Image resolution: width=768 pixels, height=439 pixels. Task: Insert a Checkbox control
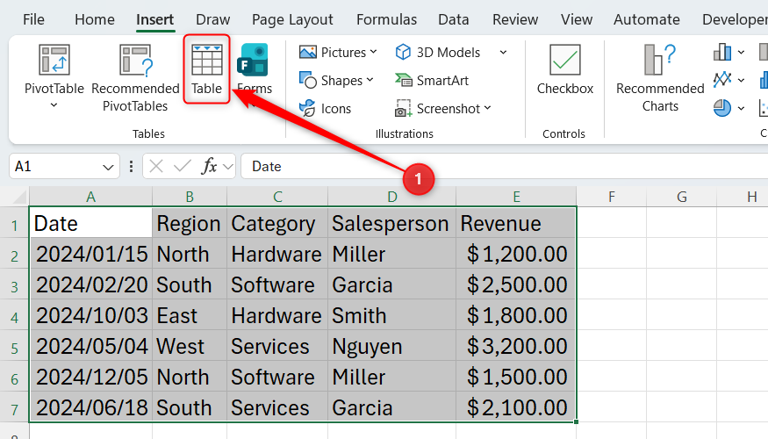[x=565, y=69]
